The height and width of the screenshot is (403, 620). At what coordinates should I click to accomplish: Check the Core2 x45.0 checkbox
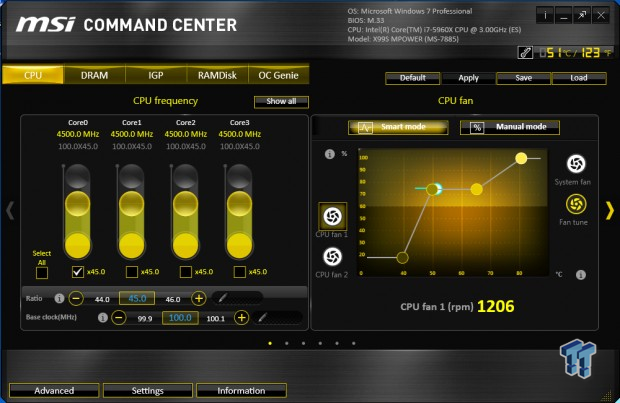(x=185, y=272)
